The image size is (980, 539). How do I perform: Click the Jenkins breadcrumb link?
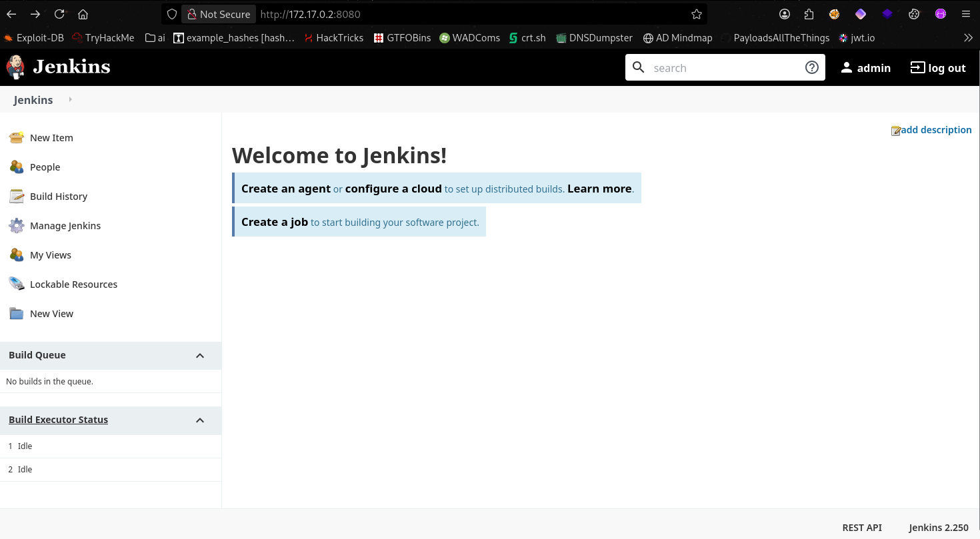33,100
